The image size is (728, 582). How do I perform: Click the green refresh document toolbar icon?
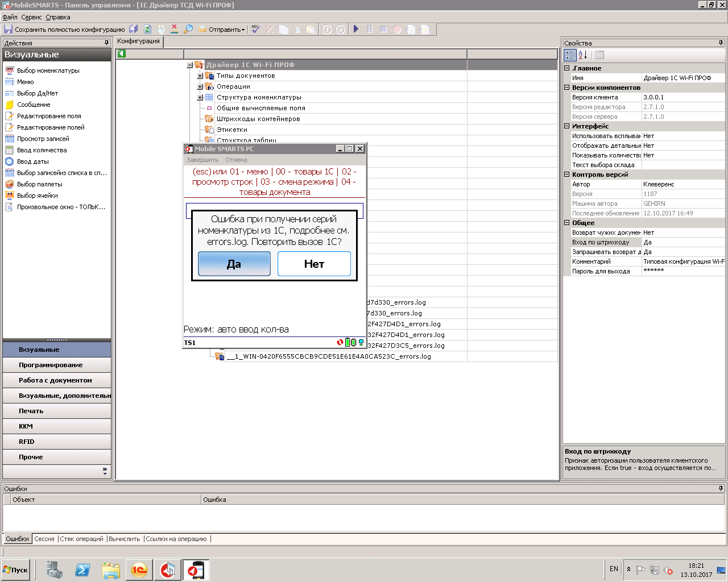[x=147, y=29]
